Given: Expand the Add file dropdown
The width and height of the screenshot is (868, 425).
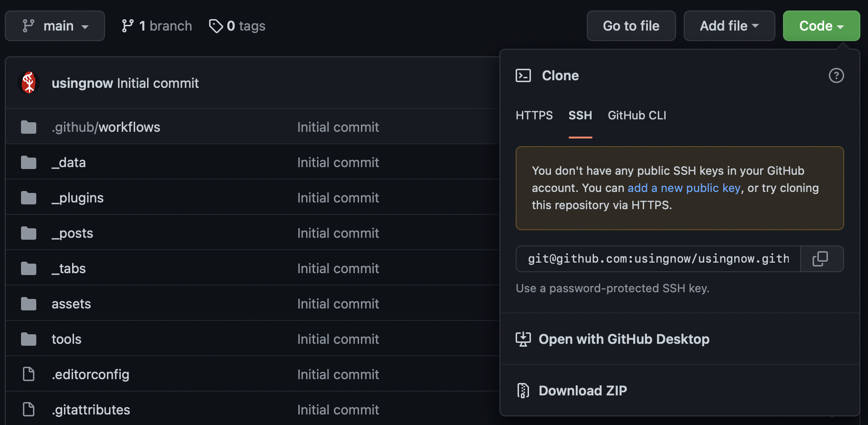Looking at the screenshot, I should pos(729,26).
